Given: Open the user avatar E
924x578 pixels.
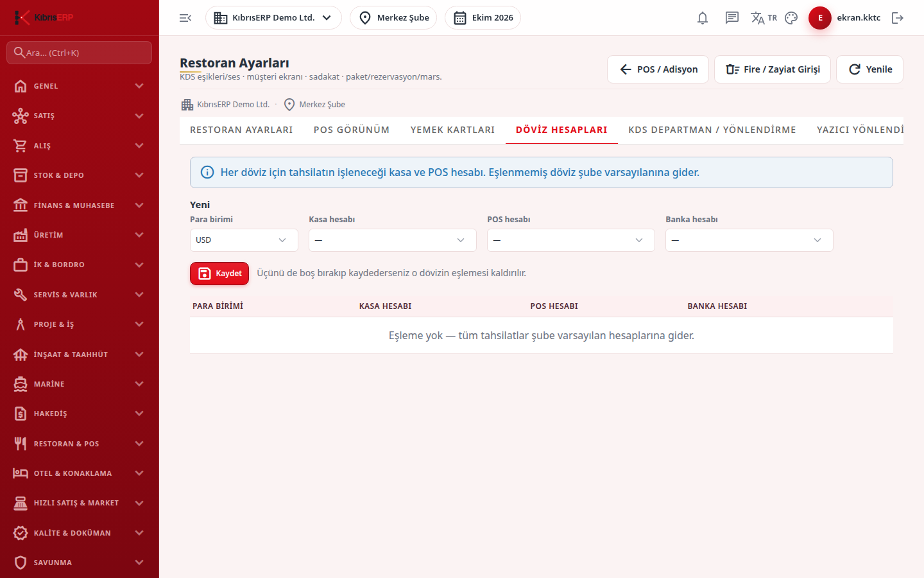Looking at the screenshot, I should pyautogui.click(x=820, y=18).
